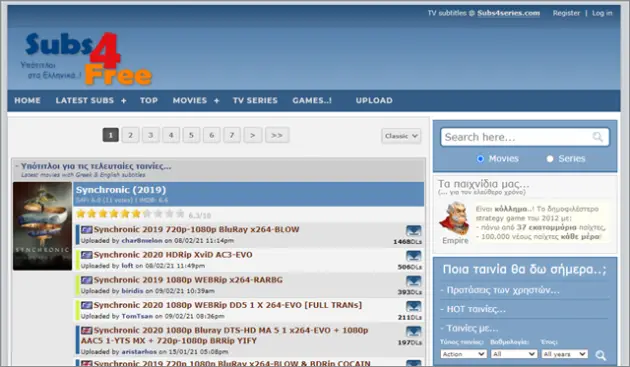The image size is (630, 367).
Task: Click the flag icon beside Synchronic 2020 WEBRip DD5
Action: pos(86,305)
